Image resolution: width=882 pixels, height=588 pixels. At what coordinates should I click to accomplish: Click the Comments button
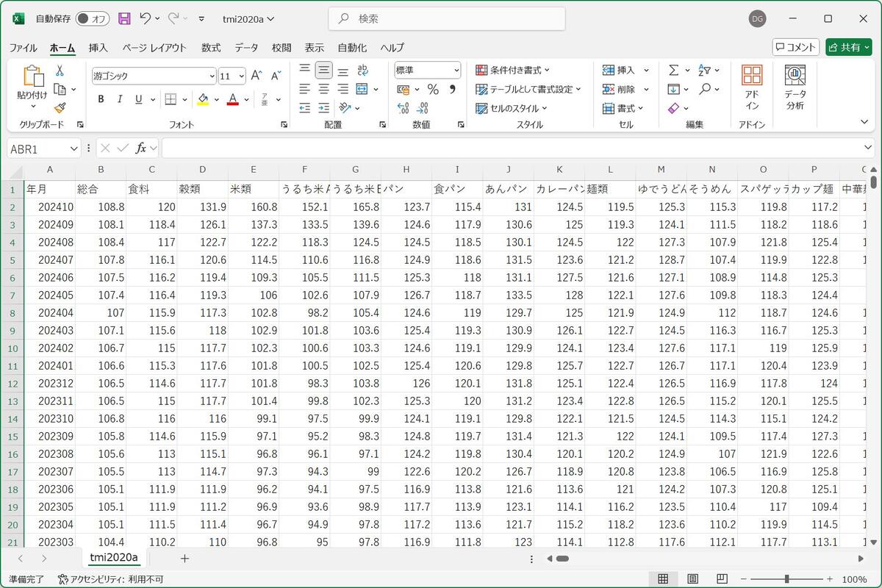795,47
